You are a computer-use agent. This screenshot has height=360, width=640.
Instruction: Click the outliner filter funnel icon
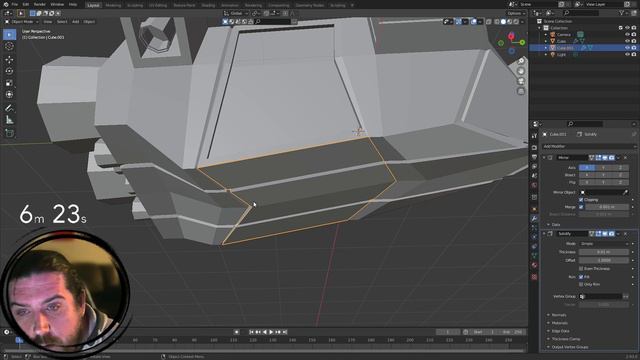pos(622,13)
